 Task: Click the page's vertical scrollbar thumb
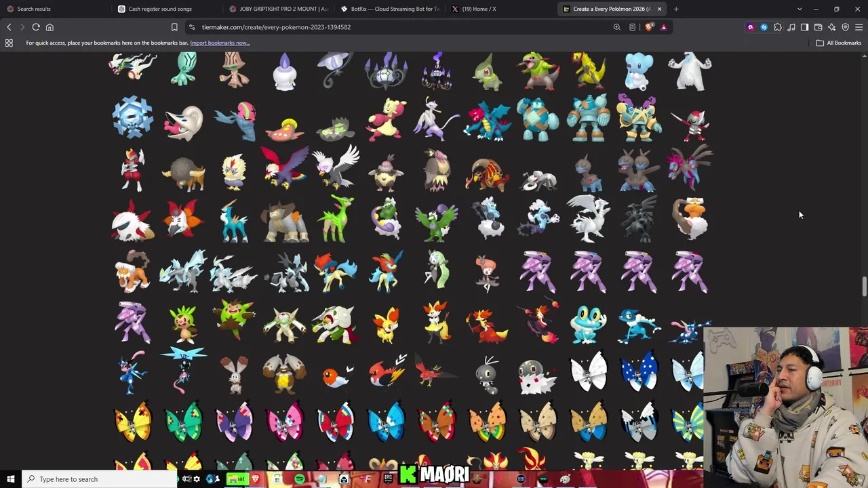(864, 286)
